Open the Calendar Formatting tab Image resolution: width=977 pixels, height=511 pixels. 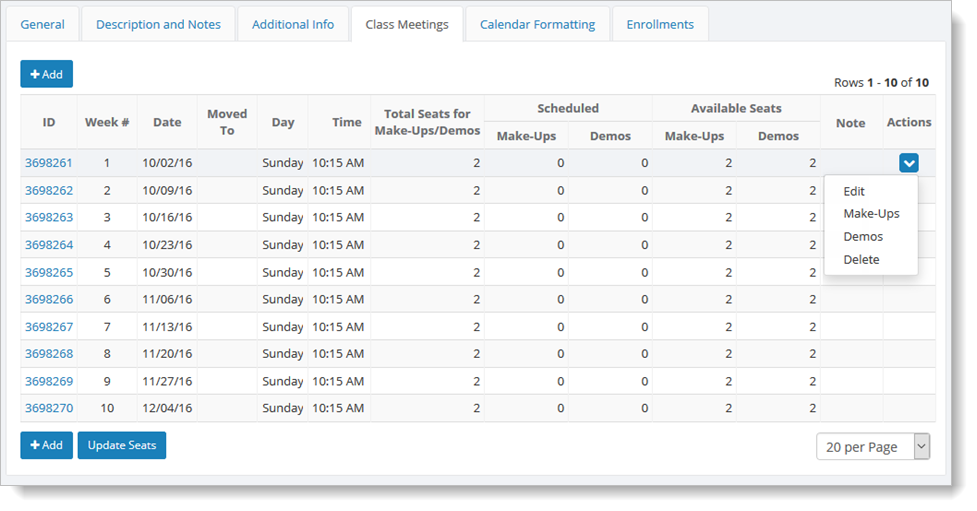537,24
